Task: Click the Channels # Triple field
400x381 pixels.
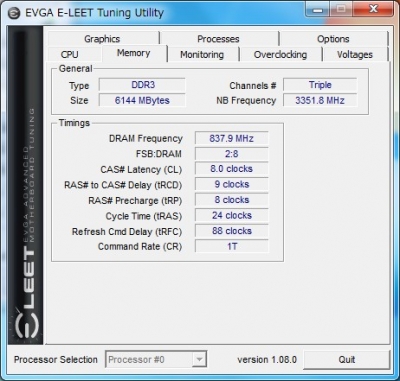Action: (x=320, y=85)
